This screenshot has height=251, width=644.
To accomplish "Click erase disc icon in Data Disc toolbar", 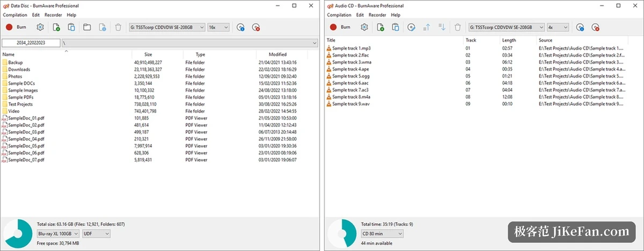I will tap(256, 27).
